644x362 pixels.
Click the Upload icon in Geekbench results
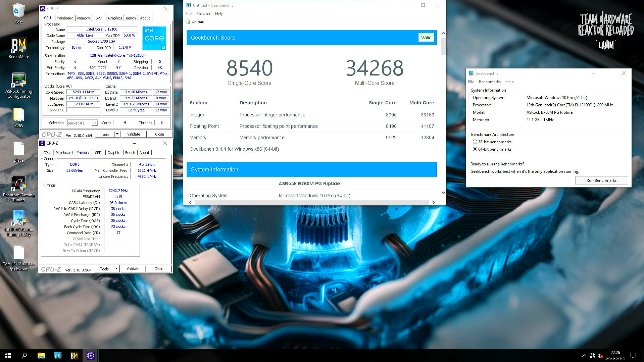point(188,22)
